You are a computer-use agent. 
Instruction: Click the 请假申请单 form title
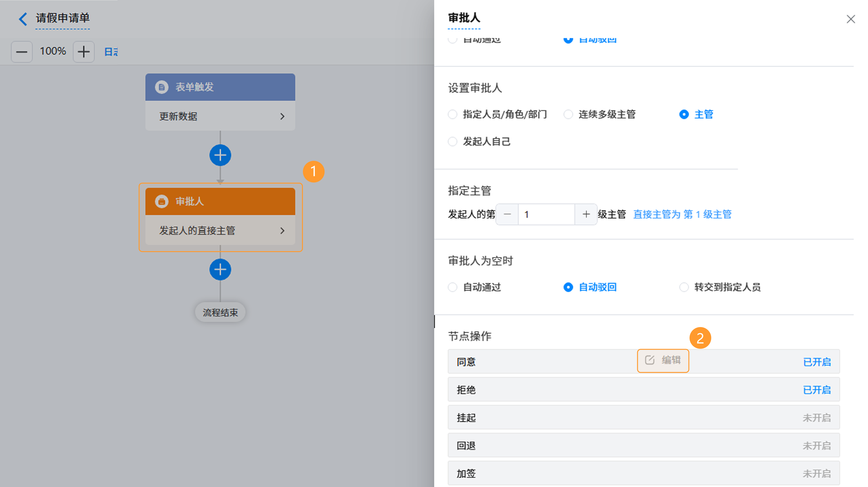63,18
